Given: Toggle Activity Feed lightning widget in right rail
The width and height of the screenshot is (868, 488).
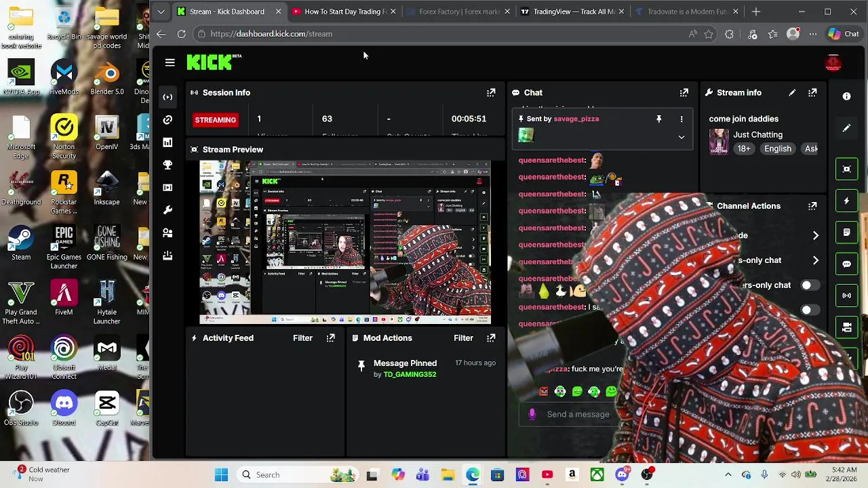Looking at the screenshot, I should tap(846, 201).
